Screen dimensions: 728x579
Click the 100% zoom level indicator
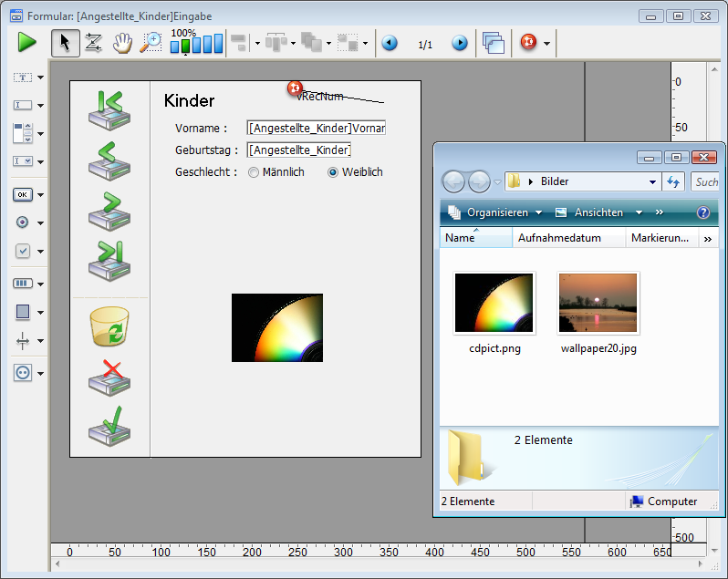coord(184,33)
